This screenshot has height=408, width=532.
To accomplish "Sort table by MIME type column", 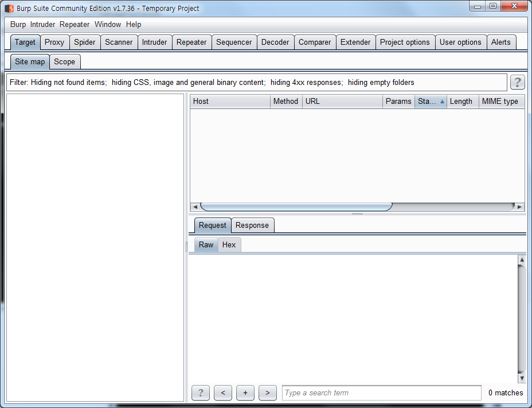I will coord(502,101).
